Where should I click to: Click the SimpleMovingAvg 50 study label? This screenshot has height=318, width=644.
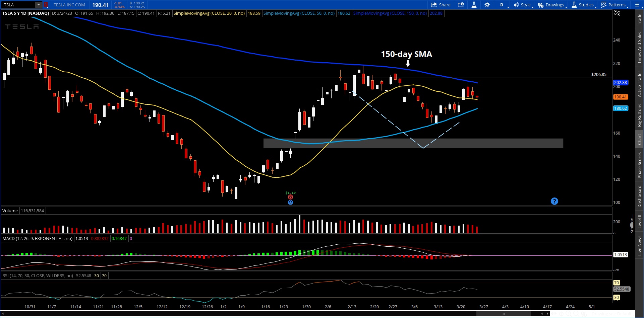299,13
